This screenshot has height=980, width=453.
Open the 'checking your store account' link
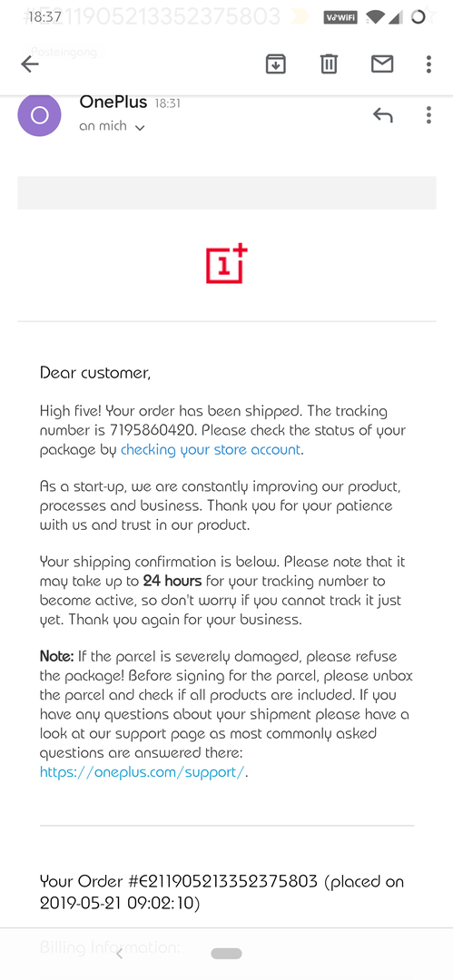211,449
